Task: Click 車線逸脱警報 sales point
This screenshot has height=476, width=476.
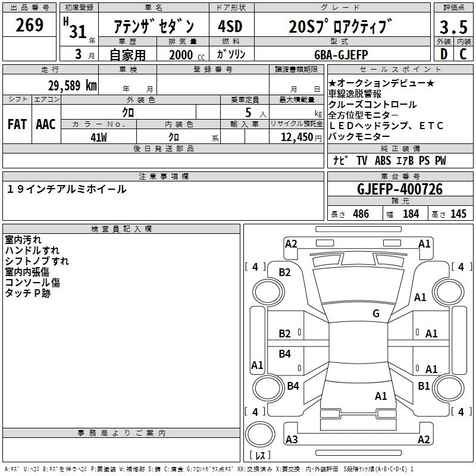Action: coord(355,94)
